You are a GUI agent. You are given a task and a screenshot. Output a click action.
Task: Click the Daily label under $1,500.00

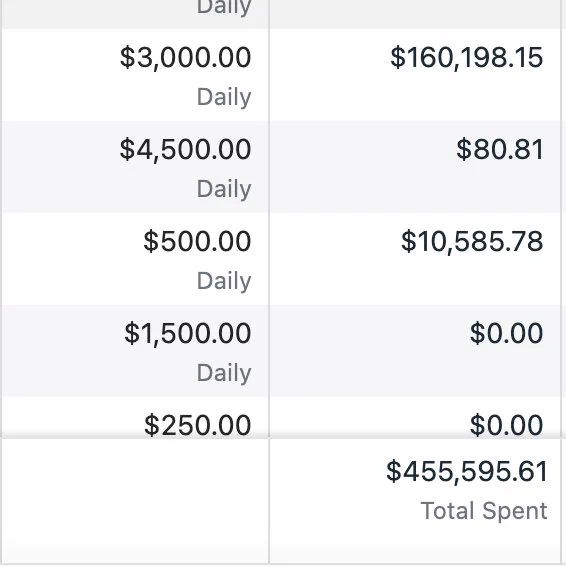tap(224, 373)
